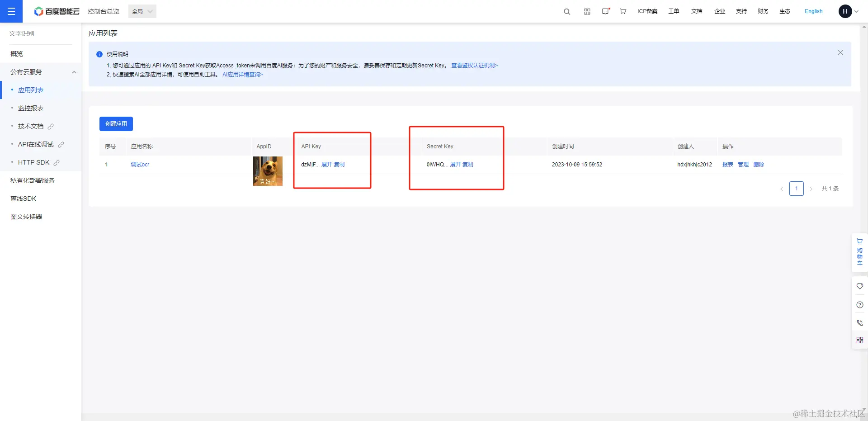Open the search magnifier icon

click(x=567, y=12)
